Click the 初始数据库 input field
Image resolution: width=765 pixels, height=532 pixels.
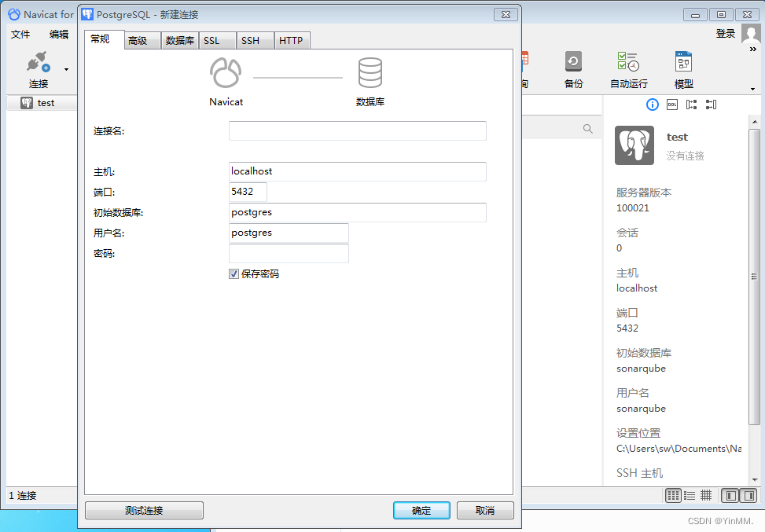358,213
